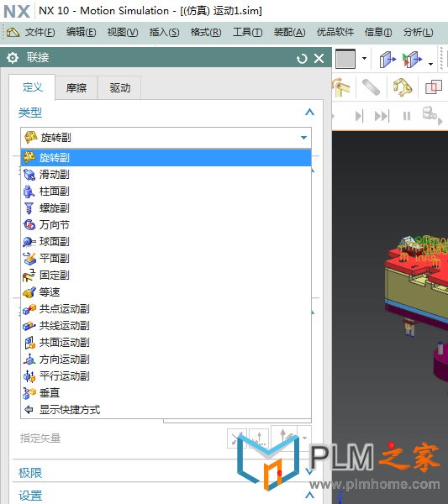
Task: Pick 螺旋副 joint type
Action: point(166,208)
